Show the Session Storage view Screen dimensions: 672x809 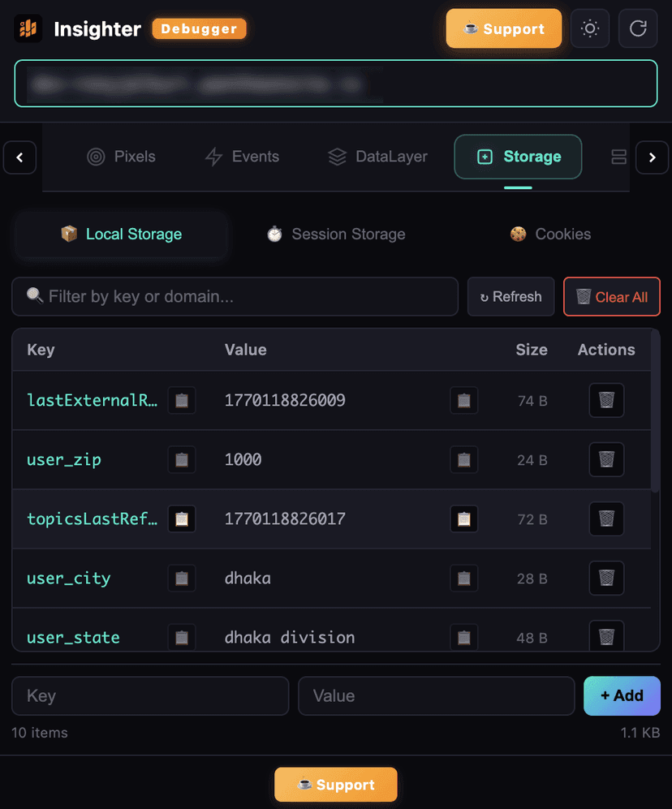tap(336, 235)
